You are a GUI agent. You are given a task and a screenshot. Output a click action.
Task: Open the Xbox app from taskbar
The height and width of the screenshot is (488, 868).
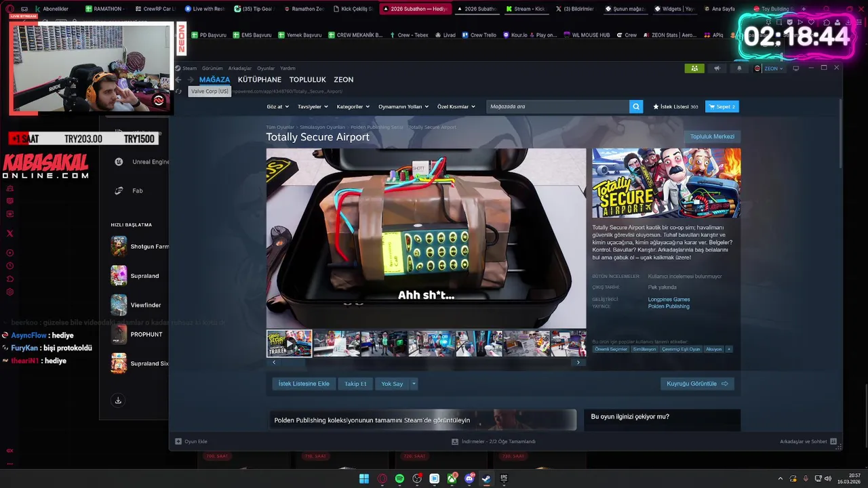[x=452, y=479]
